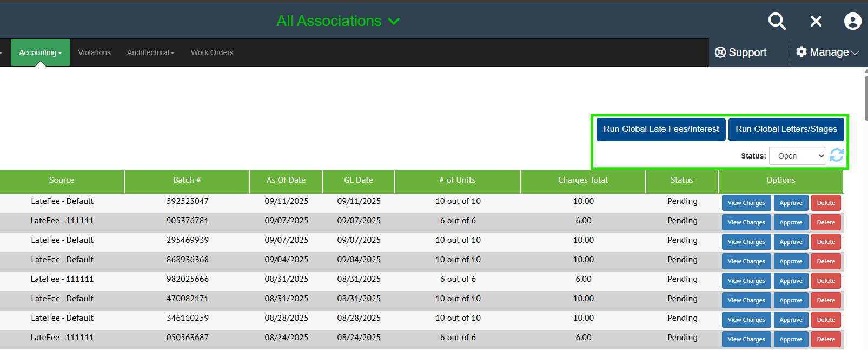Image resolution: width=868 pixels, height=350 pixels.
Task: Click the X icon in top header
Action: (816, 21)
